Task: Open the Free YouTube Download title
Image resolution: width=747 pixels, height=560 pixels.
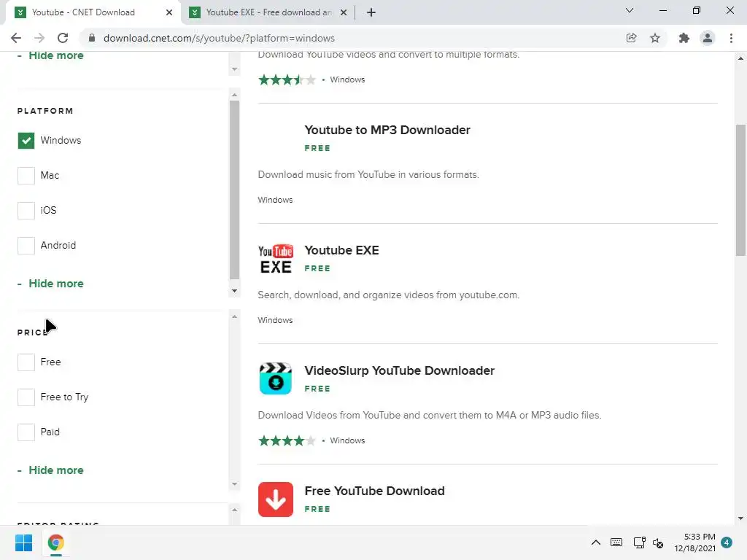Action: point(374,491)
